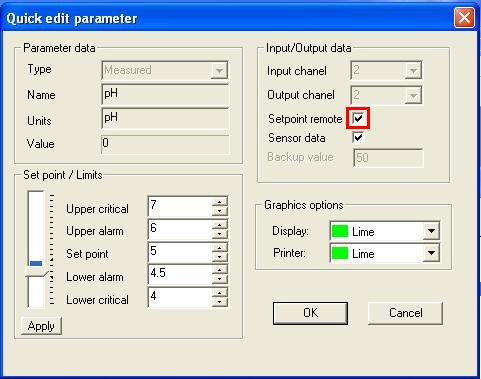The width and height of the screenshot is (481, 379).
Task: Click the OK button
Action: coord(310,313)
